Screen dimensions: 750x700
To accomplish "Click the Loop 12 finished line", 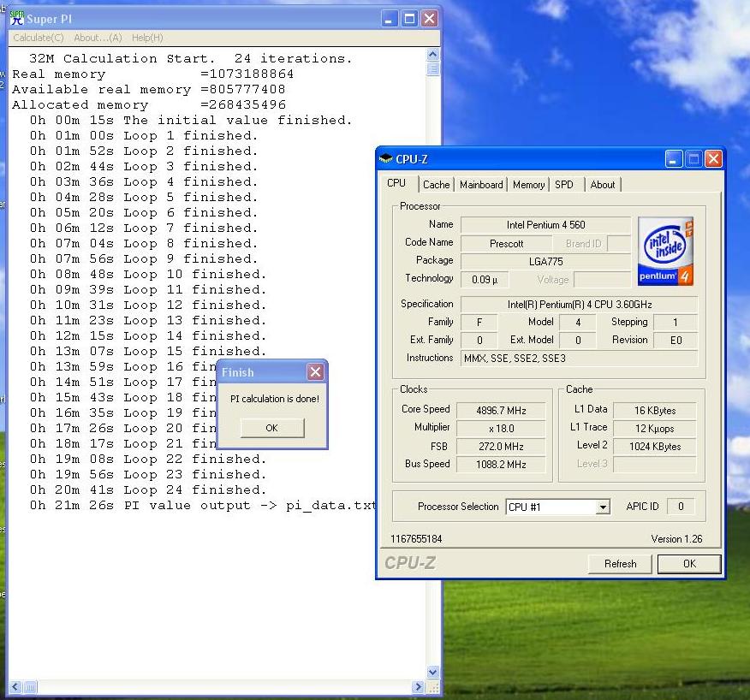I will coord(148,305).
